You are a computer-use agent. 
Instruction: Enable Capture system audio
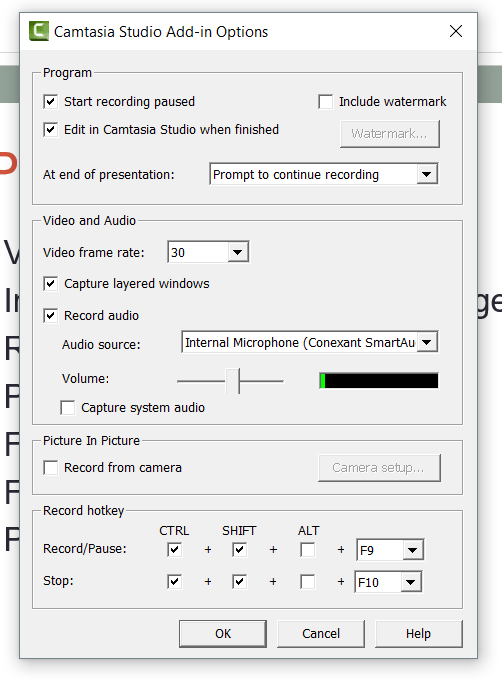click(68, 408)
